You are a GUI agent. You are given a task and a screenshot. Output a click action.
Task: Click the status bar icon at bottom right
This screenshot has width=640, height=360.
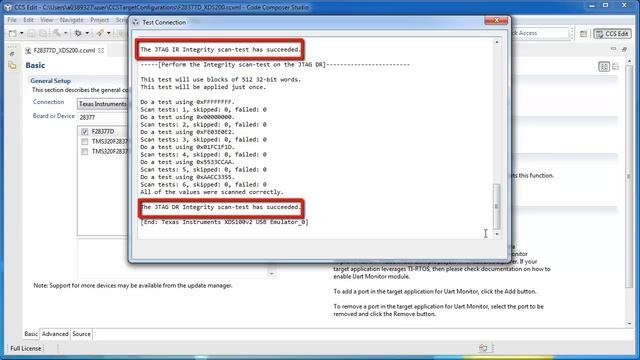483,348
